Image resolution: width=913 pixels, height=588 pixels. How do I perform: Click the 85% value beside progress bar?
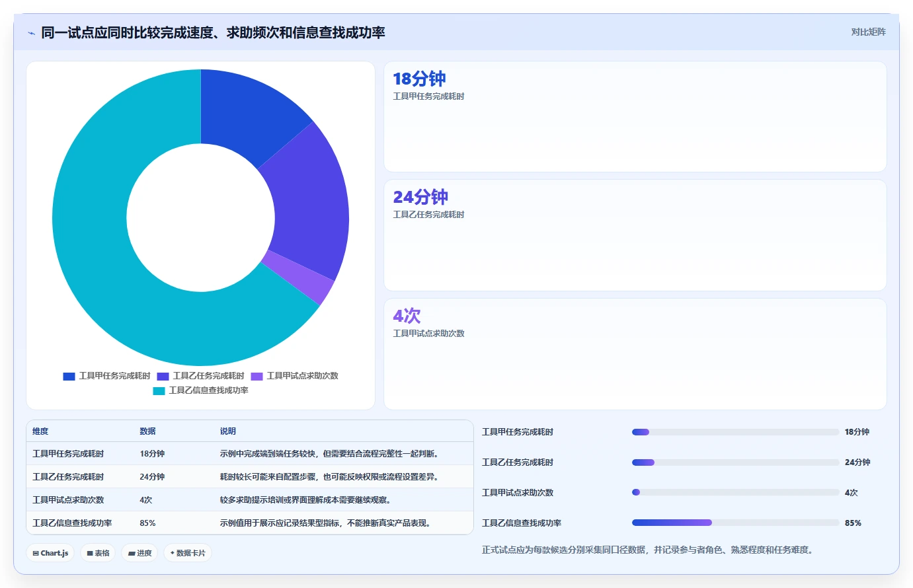(853, 523)
